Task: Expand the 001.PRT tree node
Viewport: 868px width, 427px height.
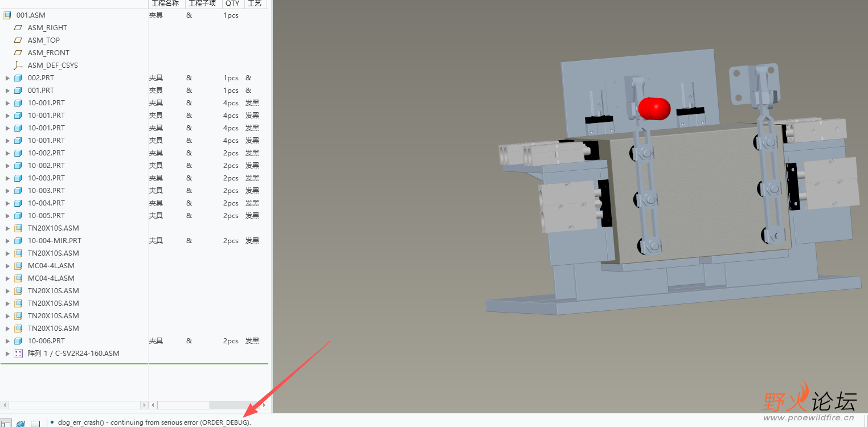Action: [x=7, y=91]
